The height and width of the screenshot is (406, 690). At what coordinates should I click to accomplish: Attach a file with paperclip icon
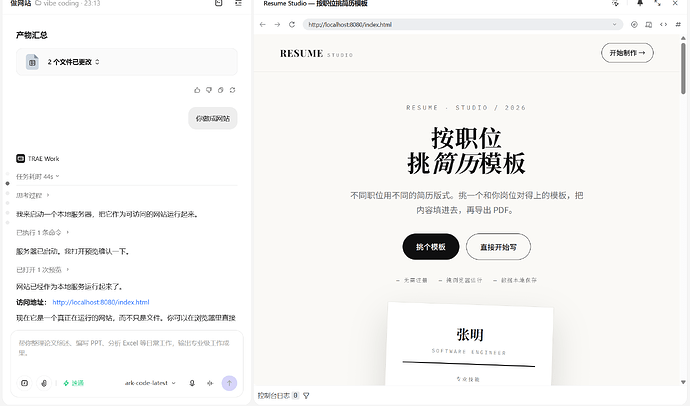(44, 383)
